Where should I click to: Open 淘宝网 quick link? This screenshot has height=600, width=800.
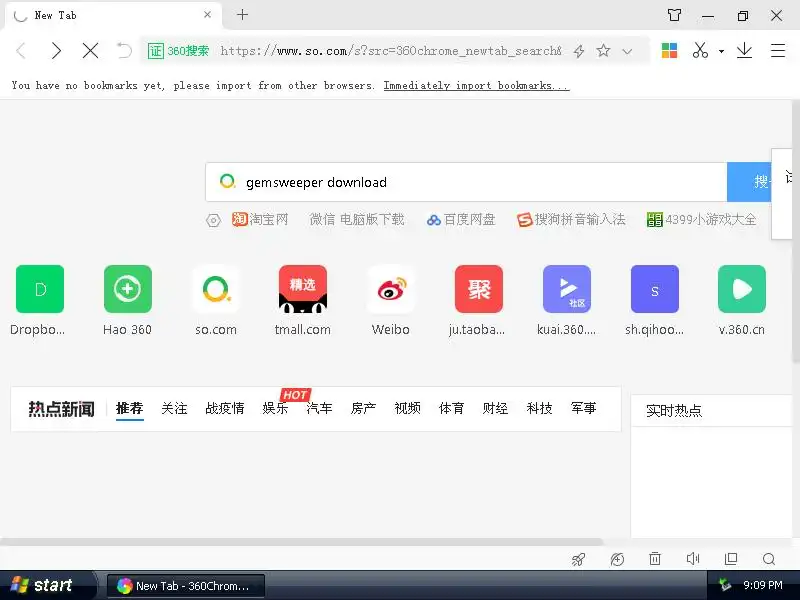pos(260,219)
